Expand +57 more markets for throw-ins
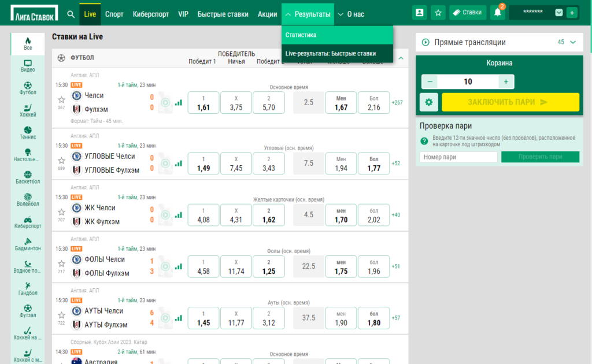The image size is (592, 364). pyautogui.click(x=395, y=318)
